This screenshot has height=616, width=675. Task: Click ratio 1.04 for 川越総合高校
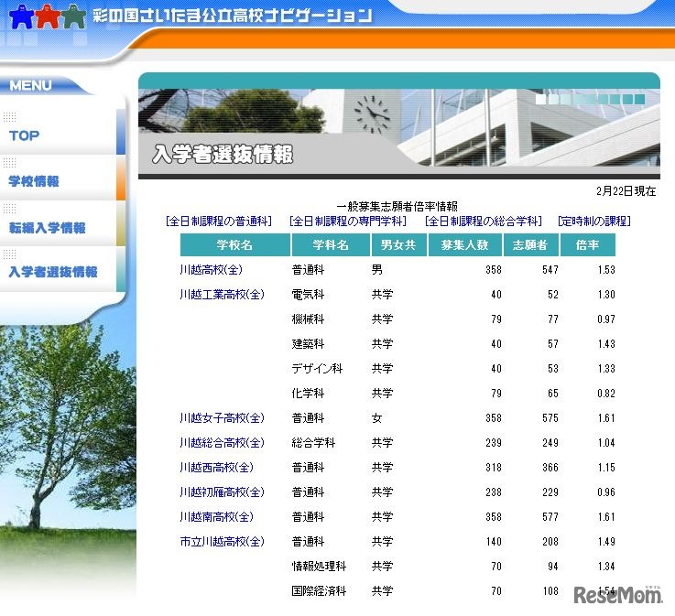click(606, 443)
